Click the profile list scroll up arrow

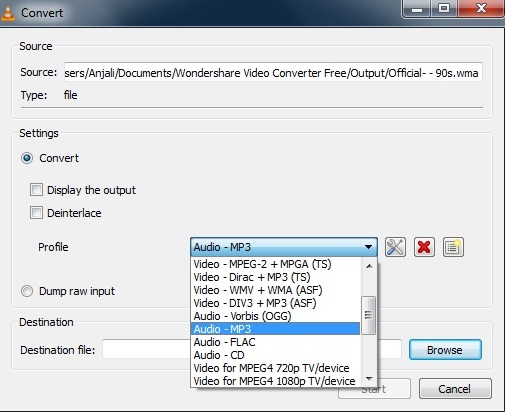(x=369, y=266)
